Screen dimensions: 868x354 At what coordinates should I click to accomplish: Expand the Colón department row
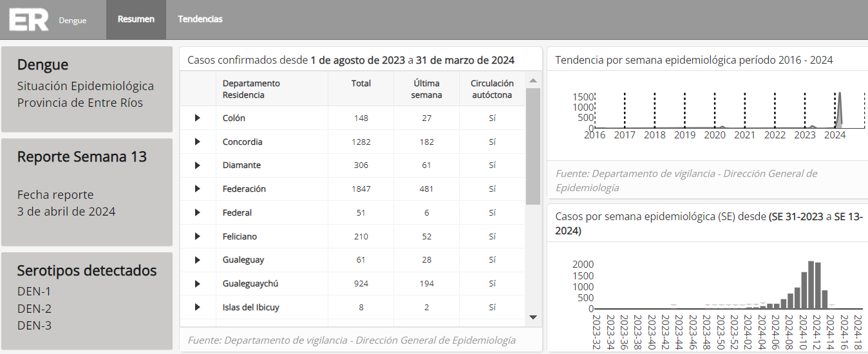point(198,118)
